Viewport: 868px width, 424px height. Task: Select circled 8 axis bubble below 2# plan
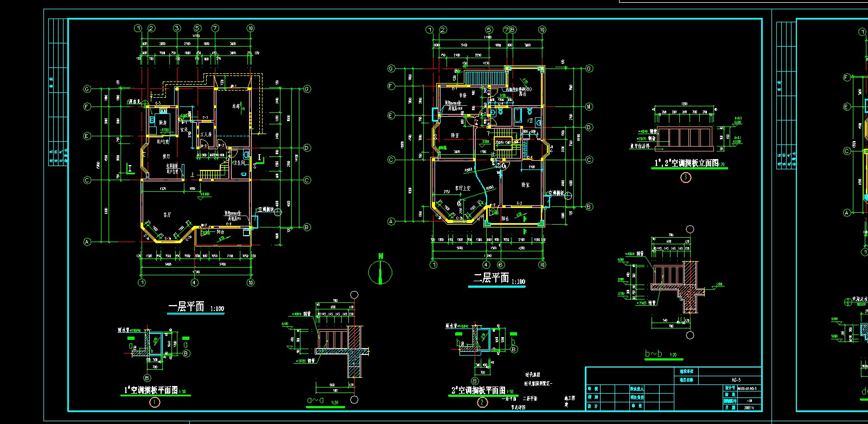(x=475, y=381)
